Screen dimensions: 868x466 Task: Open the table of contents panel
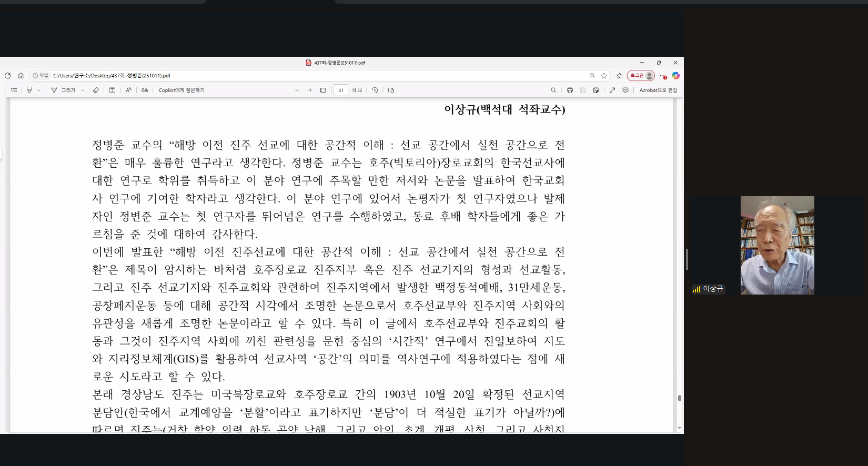[x=14, y=90]
